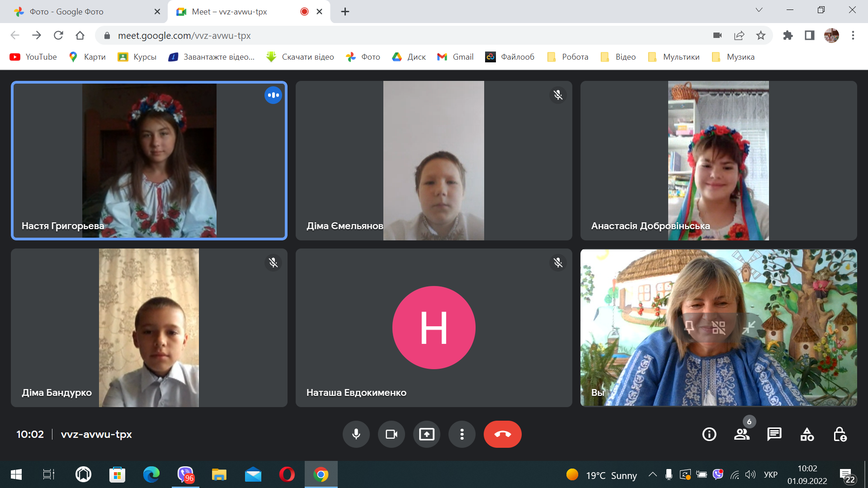Open Activities shapes icon
The height and width of the screenshot is (488, 868).
pyautogui.click(x=807, y=434)
